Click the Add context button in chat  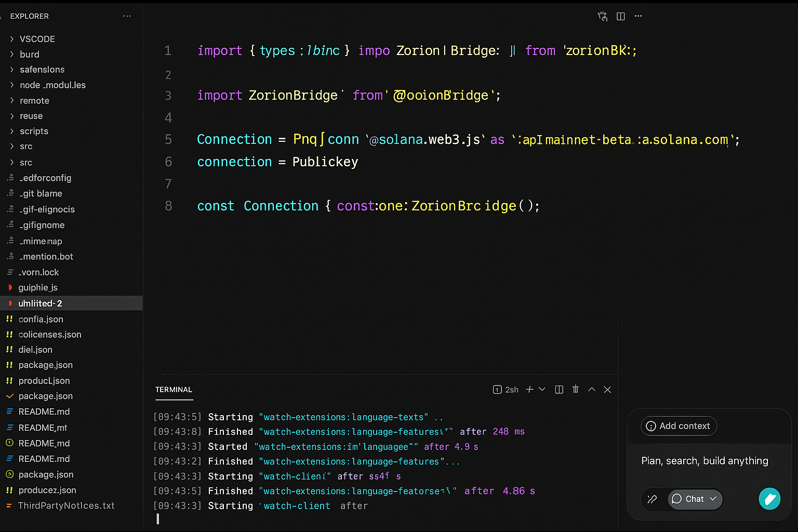pos(679,426)
